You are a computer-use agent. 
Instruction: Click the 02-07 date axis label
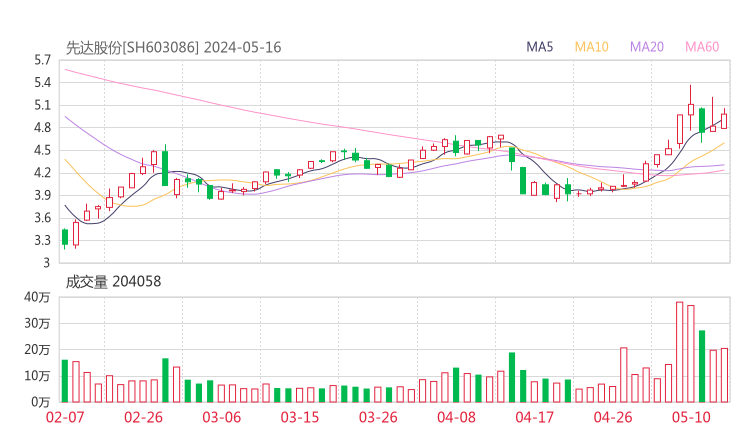pos(65,417)
